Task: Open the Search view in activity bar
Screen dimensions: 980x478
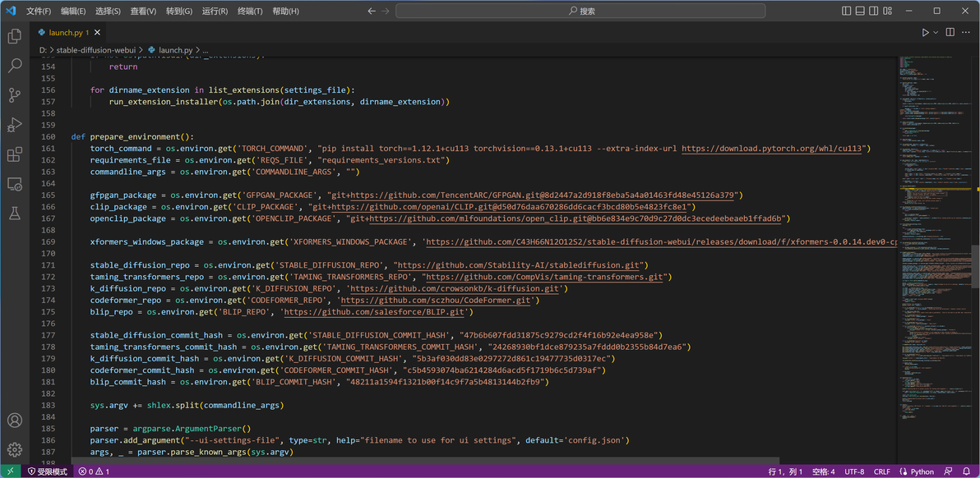Action: (14, 66)
